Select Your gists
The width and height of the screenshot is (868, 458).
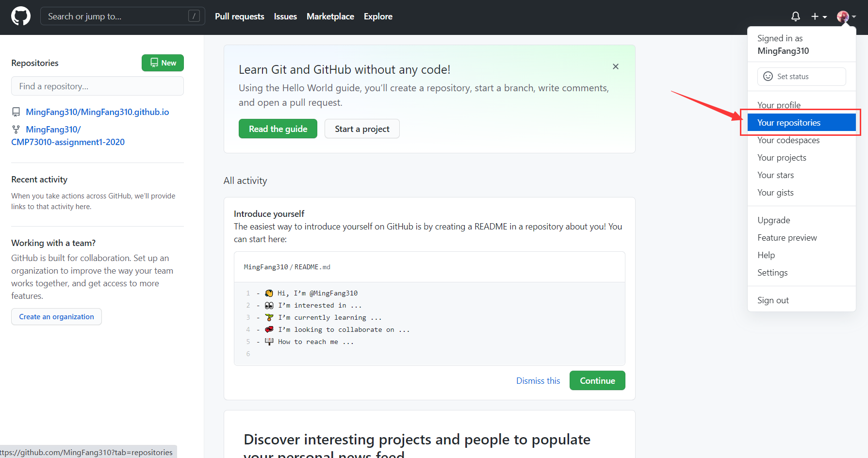pos(802,193)
